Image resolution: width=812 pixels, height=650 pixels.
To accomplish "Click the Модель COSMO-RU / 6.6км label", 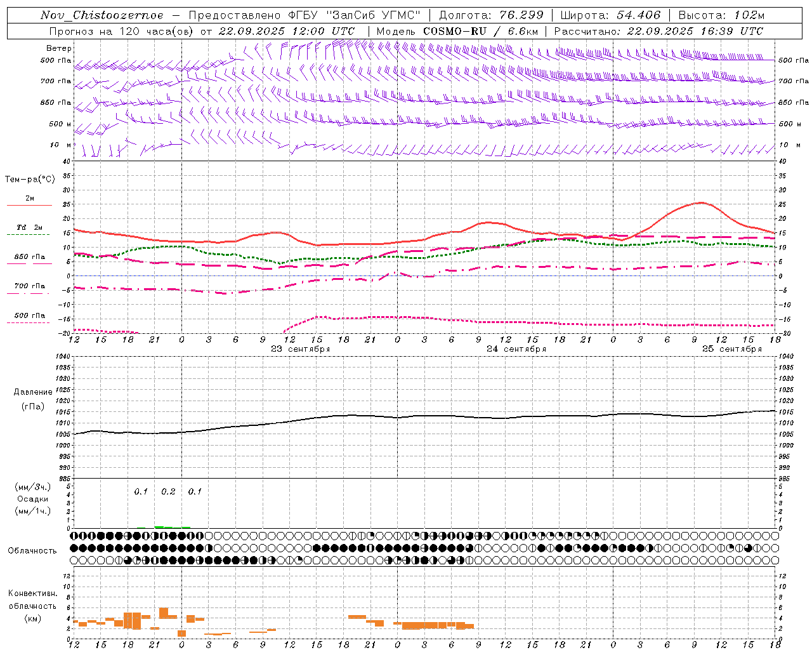I will coord(457,31).
